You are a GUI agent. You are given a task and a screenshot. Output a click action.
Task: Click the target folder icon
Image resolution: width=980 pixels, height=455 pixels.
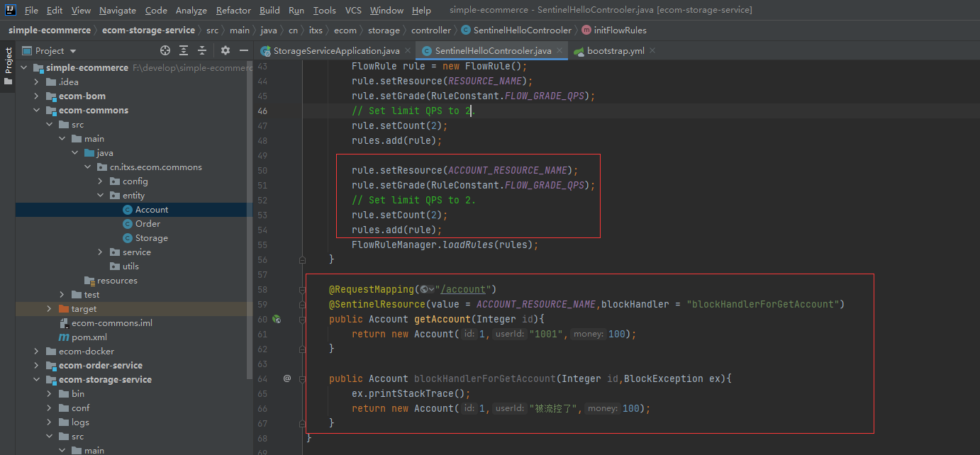(x=64, y=309)
